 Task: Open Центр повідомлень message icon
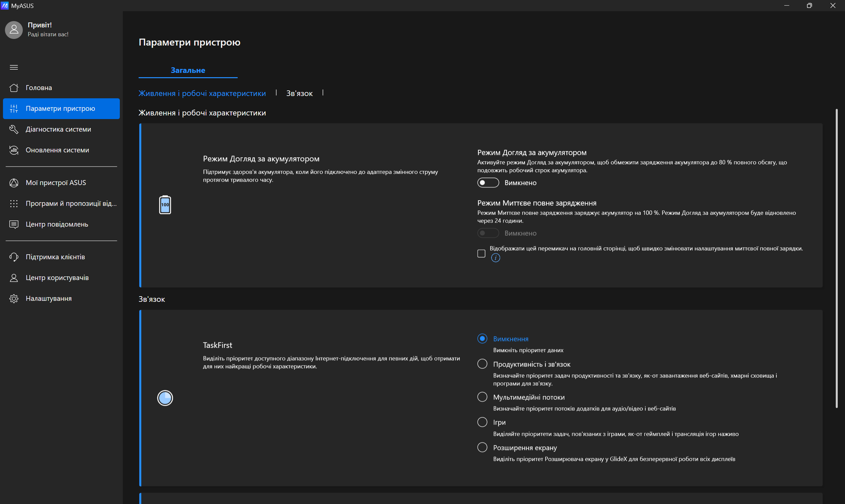tap(14, 224)
